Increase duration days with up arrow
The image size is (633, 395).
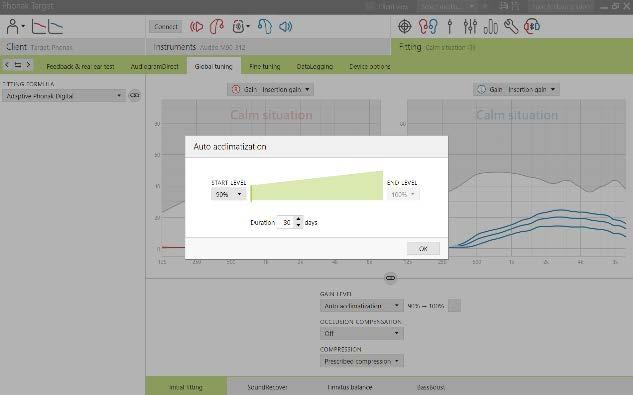coord(298,219)
